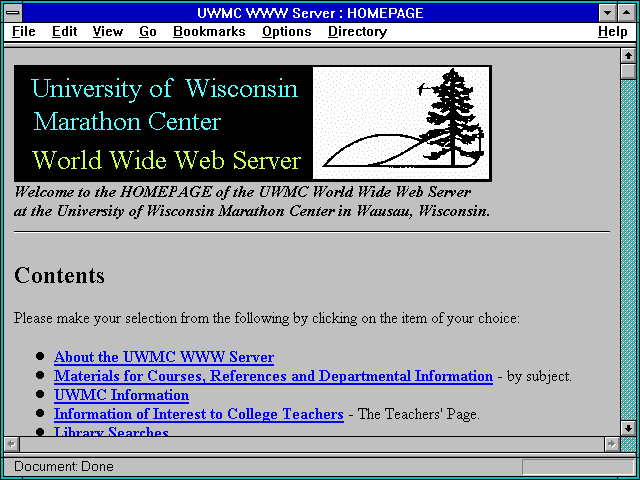Open the Help menu
640x480 pixels.
coord(612,31)
